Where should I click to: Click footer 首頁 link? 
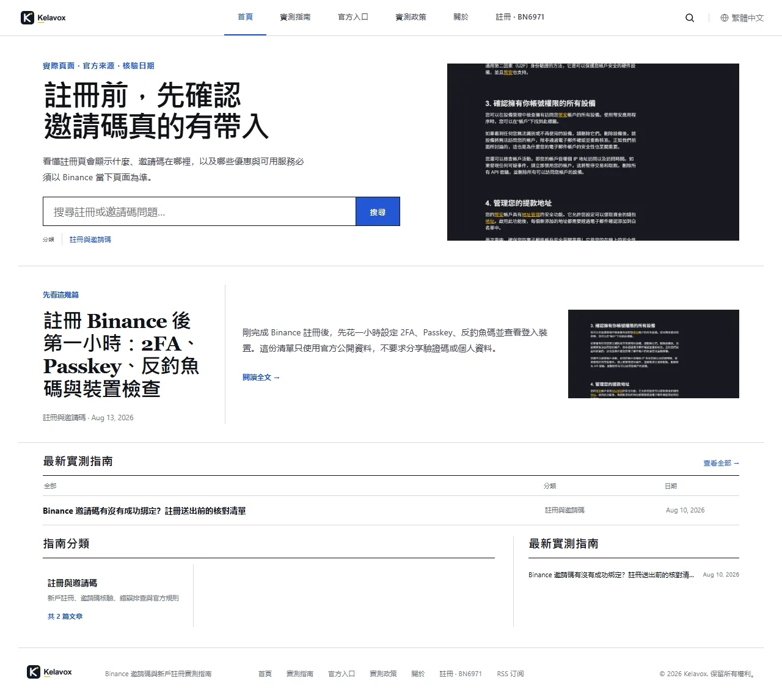point(265,674)
